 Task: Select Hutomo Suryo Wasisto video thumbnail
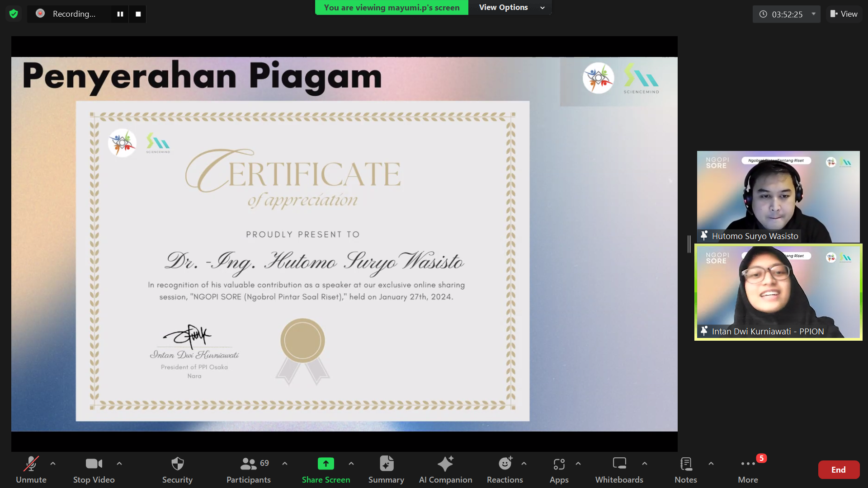pyautogui.click(x=778, y=197)
